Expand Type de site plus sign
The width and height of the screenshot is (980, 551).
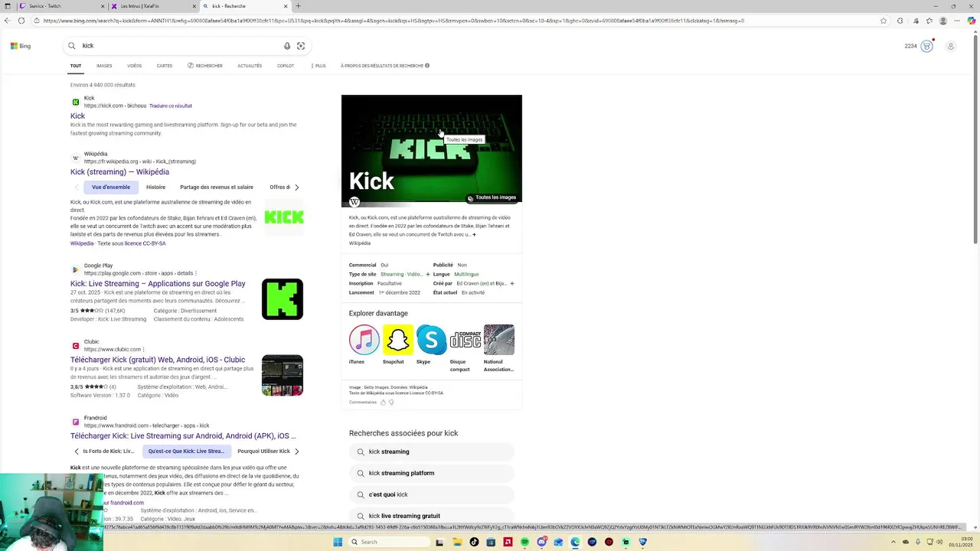click(428, 274)
